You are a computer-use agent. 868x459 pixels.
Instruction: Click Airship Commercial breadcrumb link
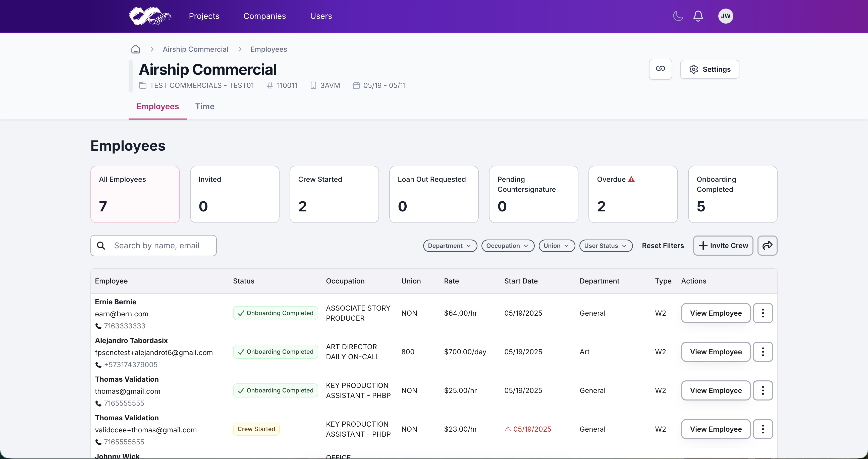(195, 49)
